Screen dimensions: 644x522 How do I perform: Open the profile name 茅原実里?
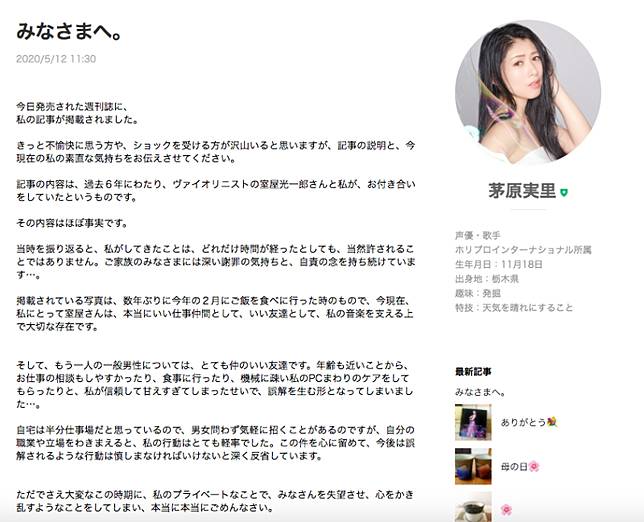522,191
